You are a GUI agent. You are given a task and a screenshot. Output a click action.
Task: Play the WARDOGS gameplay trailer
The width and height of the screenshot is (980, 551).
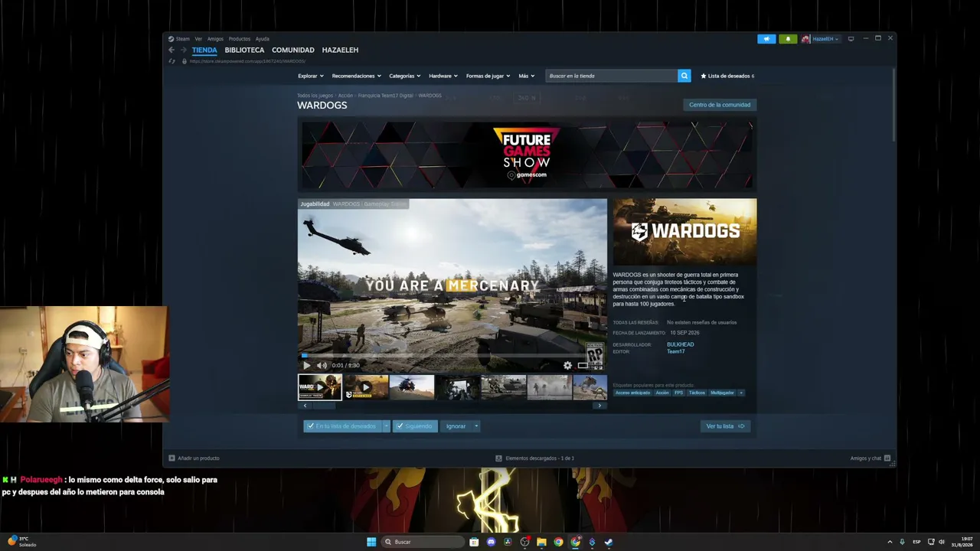[x=307, y=365]
